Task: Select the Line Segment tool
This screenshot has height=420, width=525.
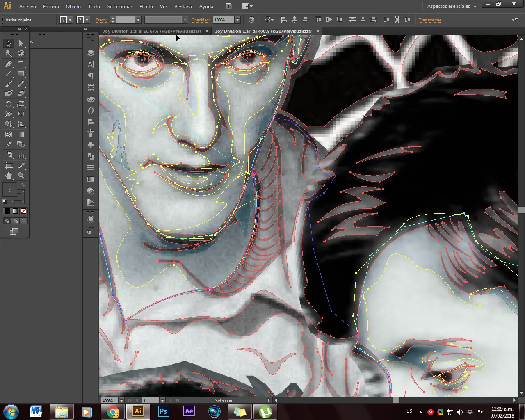Action: pos(9,74)
